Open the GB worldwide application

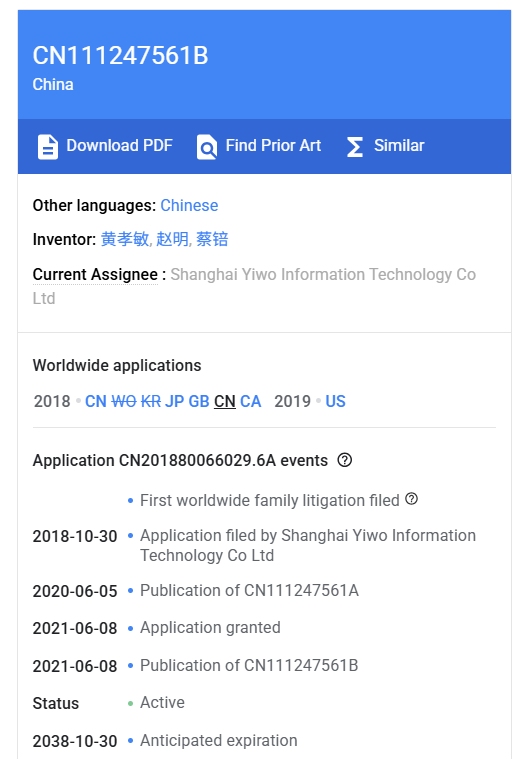click(199, 401)
